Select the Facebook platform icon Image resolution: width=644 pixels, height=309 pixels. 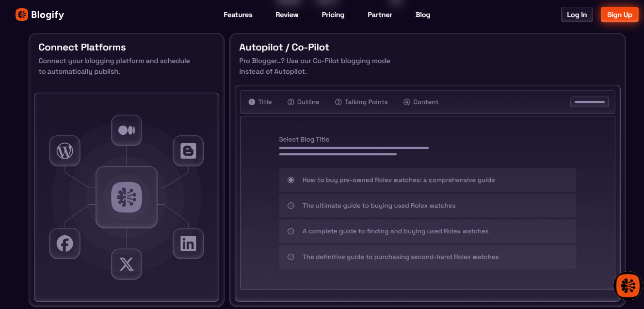[x=64, y=244]
